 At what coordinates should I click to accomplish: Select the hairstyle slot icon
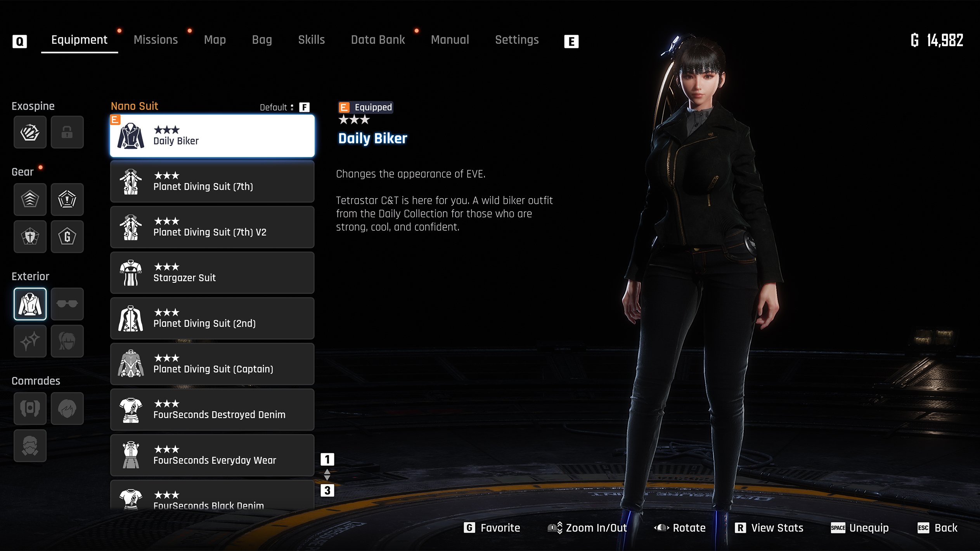[x=67, y=341]
